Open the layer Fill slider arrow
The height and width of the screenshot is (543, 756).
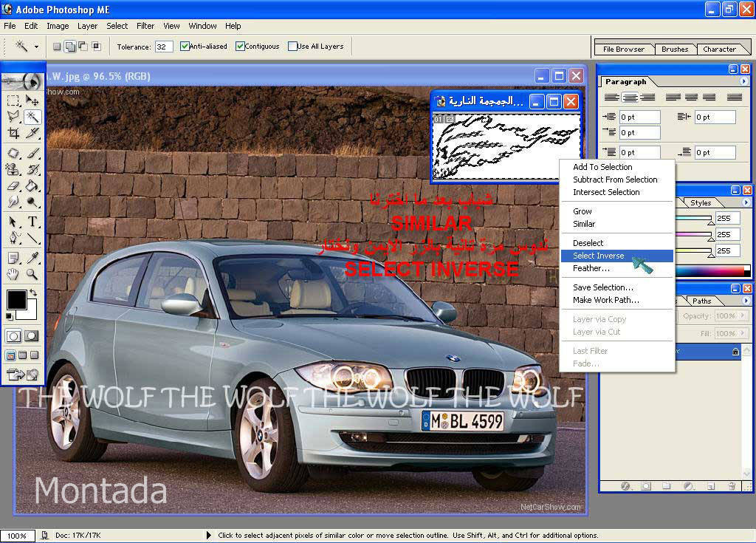[743, 333]
